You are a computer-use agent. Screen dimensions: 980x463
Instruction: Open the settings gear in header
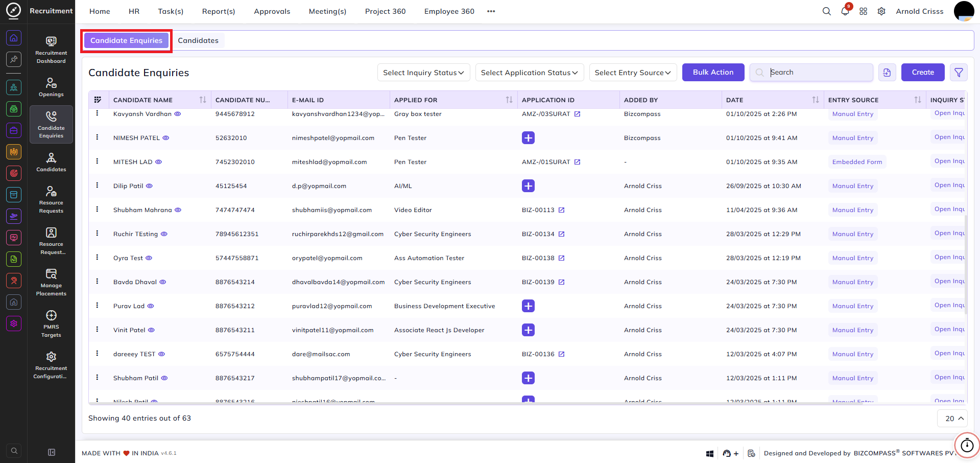[x=881, y=11]
